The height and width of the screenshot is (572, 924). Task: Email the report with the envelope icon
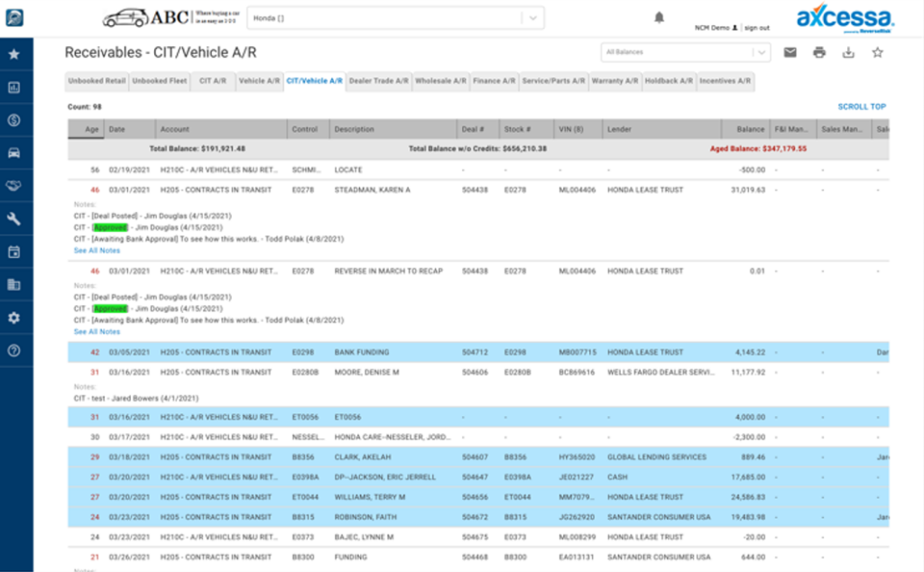tap(790, 52)
